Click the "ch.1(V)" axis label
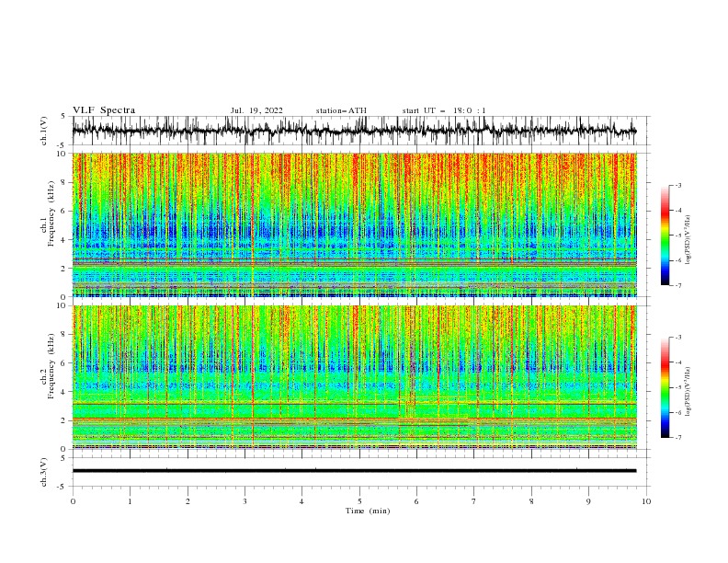Screen dimensions: 728x563 point(44,131)
